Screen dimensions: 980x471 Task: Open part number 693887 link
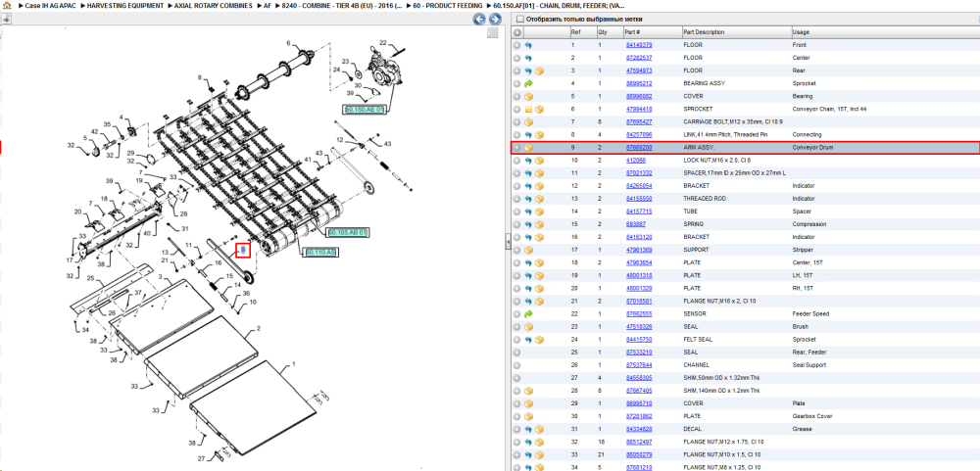coord(634,224)
